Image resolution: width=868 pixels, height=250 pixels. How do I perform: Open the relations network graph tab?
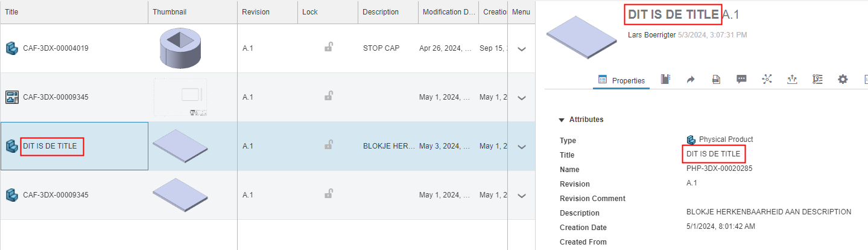point(767,79)
